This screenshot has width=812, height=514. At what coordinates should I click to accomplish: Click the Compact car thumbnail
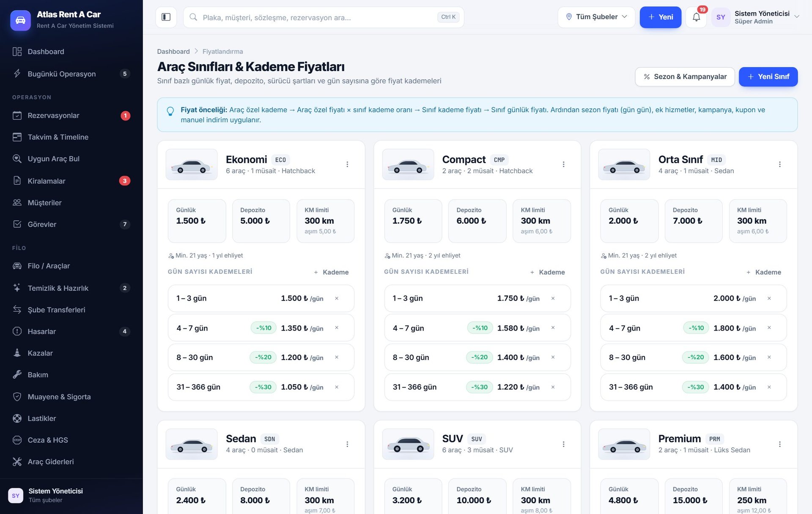pos(408,164)
